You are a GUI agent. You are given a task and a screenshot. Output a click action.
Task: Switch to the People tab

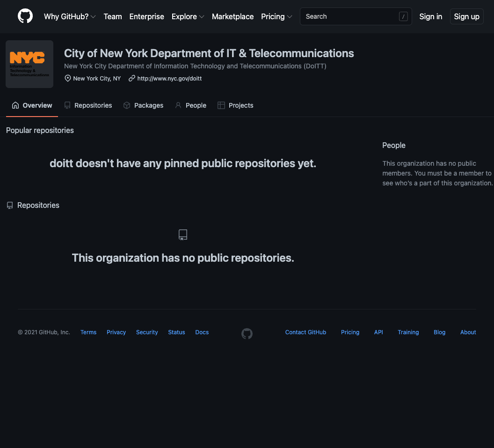tap(190, 105)
